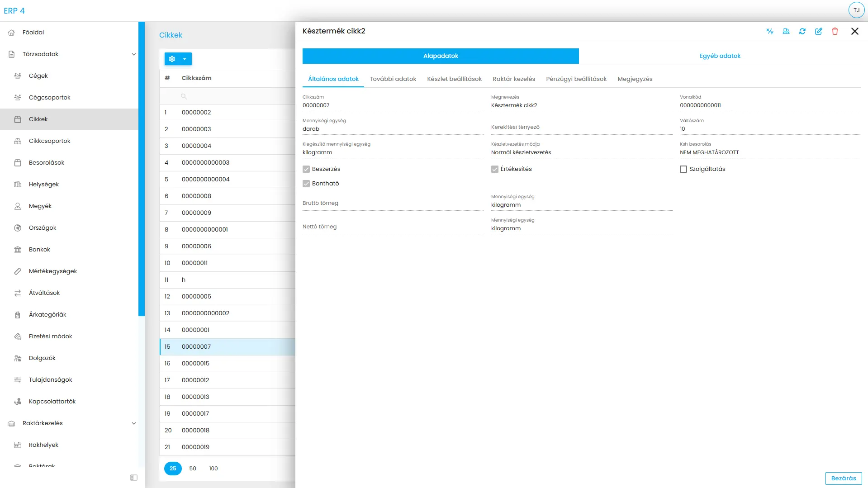This screenshot has width=868, height=488.
Task: Click the red trash delete icon
Action: (835, 31)
